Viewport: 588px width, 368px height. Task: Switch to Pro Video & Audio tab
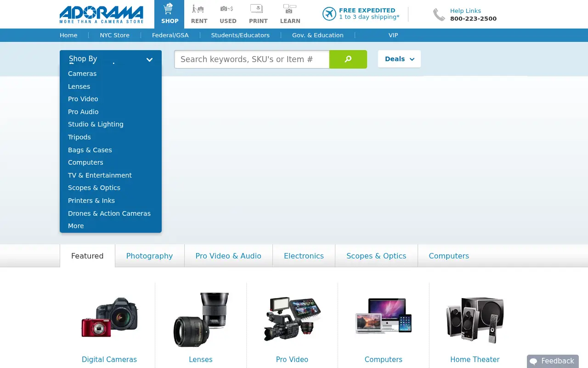coord(228,256)
